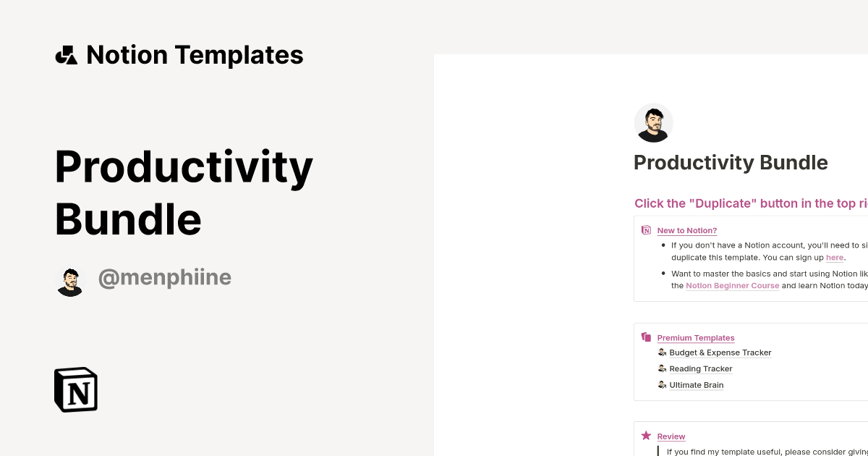Viewport: 868px width, 456px height.
Task: Follow the Review heading link
Action: click(x=671, y=436)
